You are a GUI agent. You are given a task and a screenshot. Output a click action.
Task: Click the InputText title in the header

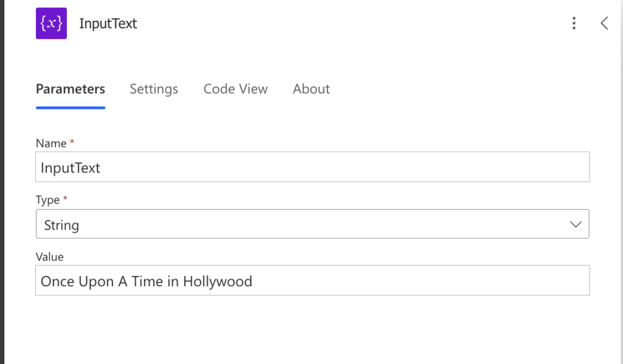(x=108, y=24)
